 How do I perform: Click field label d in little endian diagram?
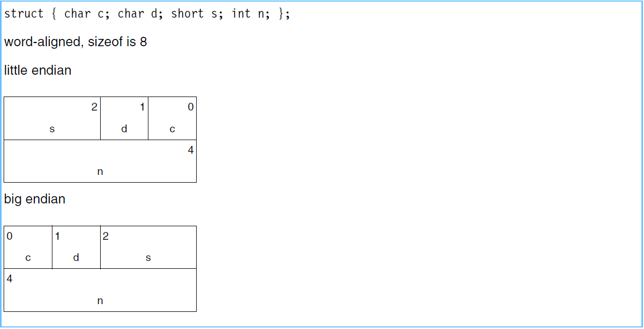tap(124, 129)
